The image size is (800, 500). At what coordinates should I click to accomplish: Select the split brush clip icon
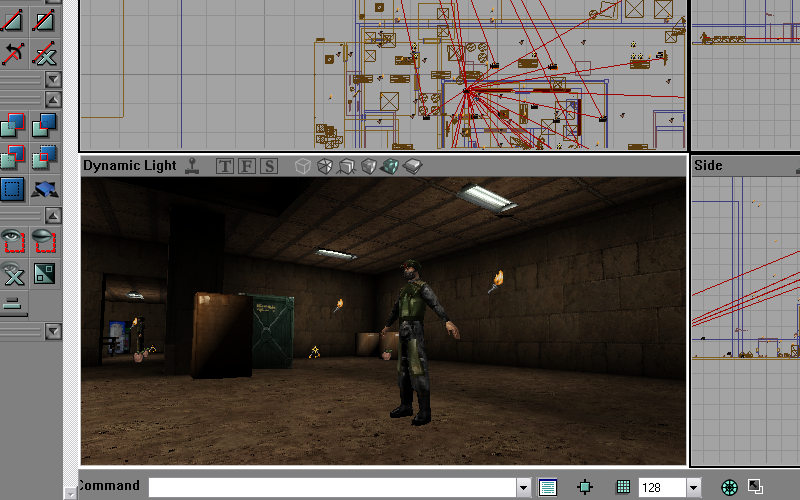click(45, 20)
